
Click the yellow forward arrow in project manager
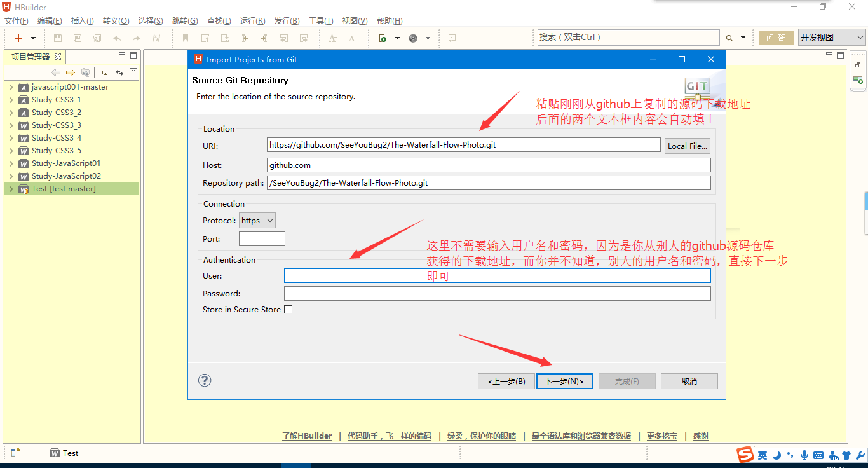click(x=71, y=72)
